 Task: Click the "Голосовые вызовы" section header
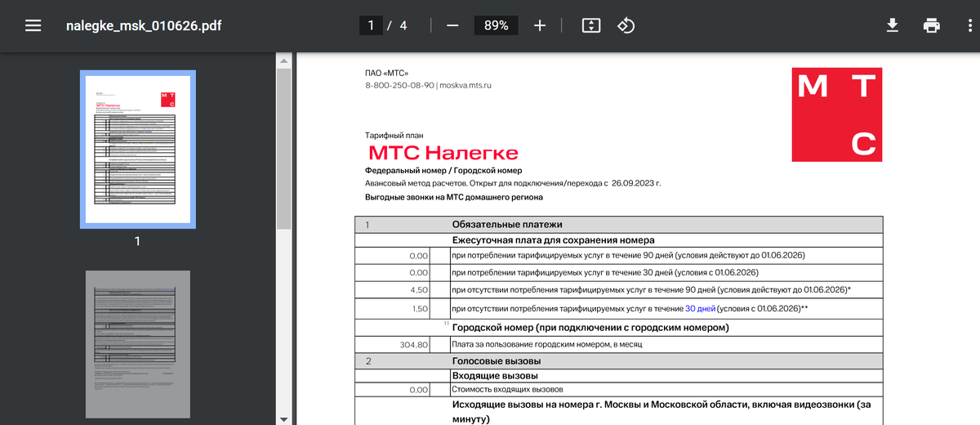tap(497, 361)
